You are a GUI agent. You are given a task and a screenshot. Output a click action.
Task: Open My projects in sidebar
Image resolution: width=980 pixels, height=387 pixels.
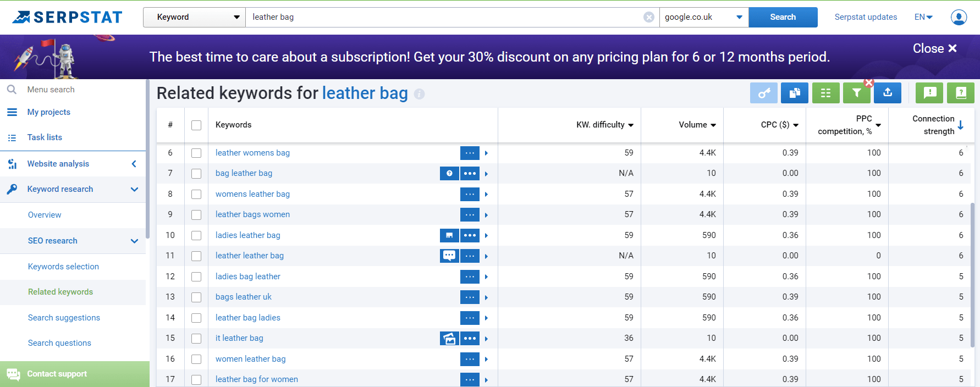point(49,112)
